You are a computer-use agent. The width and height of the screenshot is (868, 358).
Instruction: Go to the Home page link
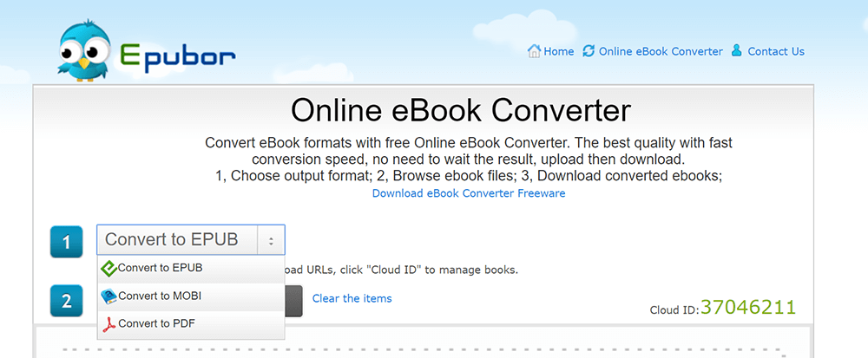click(x=558, y=51)
